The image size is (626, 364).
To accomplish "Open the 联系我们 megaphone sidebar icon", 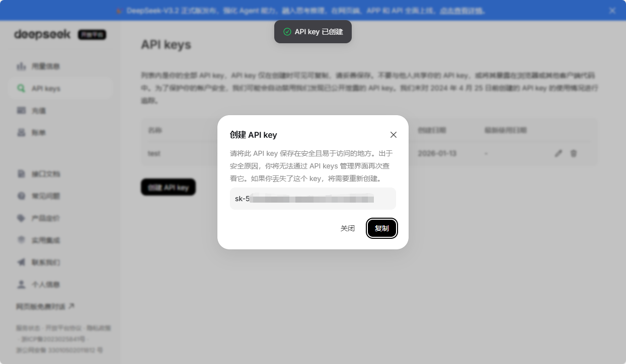I will [21, 262].
